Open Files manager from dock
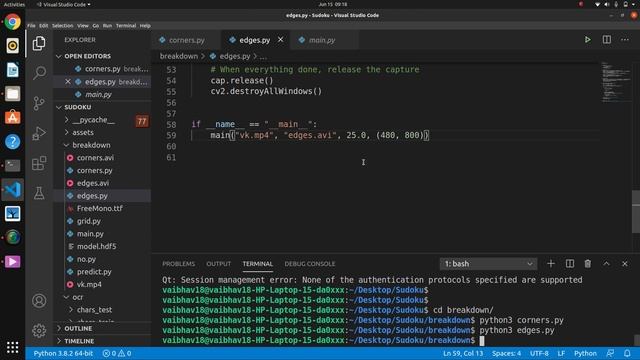640x360 pixels. click(13, 93)
